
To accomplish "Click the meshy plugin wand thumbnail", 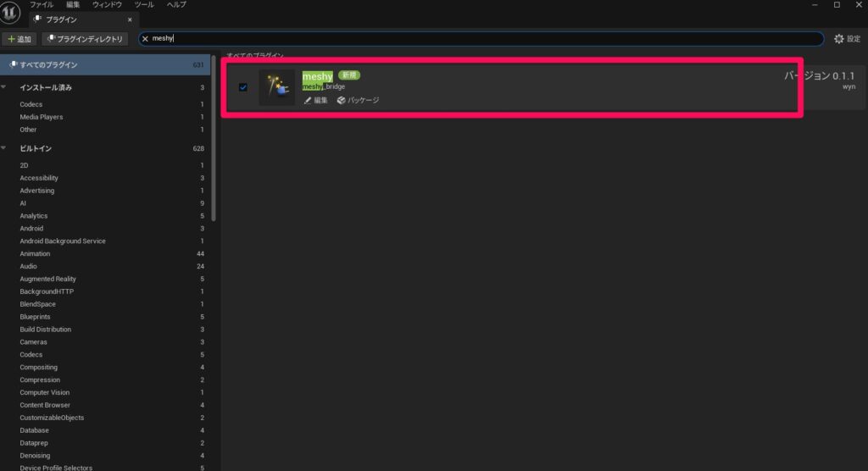I will (x=277, y=87).
